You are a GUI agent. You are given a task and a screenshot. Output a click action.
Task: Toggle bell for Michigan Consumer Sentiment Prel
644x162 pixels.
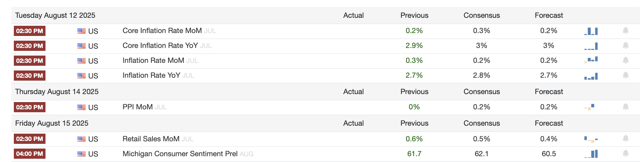point(625,154)
